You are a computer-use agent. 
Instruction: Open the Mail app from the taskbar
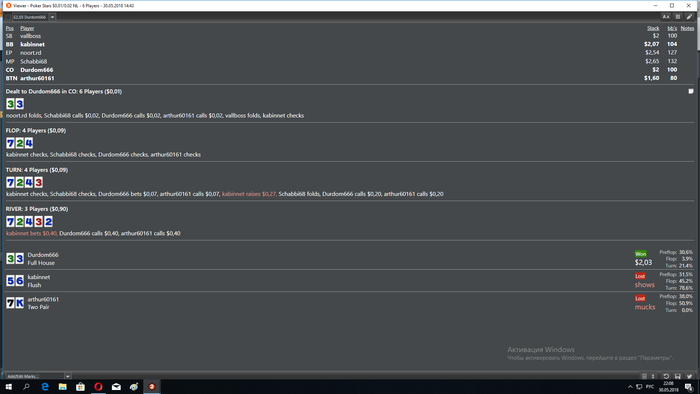tap(116, 386)
